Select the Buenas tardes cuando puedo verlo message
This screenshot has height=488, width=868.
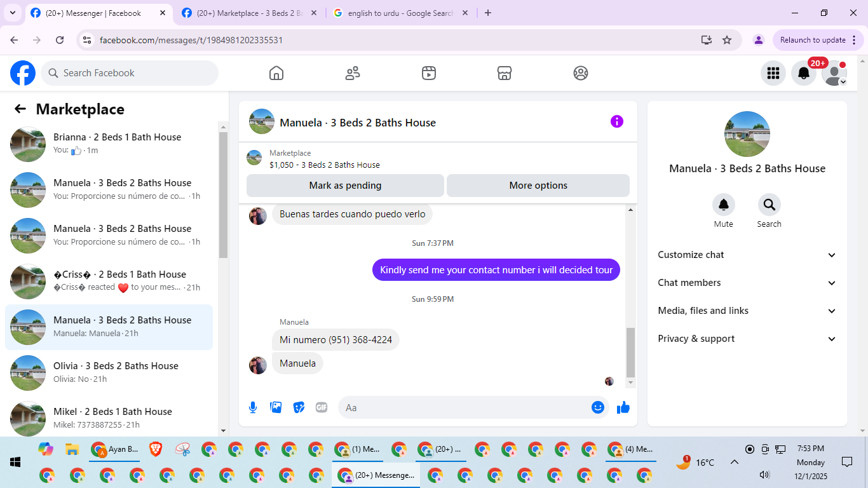pos(353,214)
